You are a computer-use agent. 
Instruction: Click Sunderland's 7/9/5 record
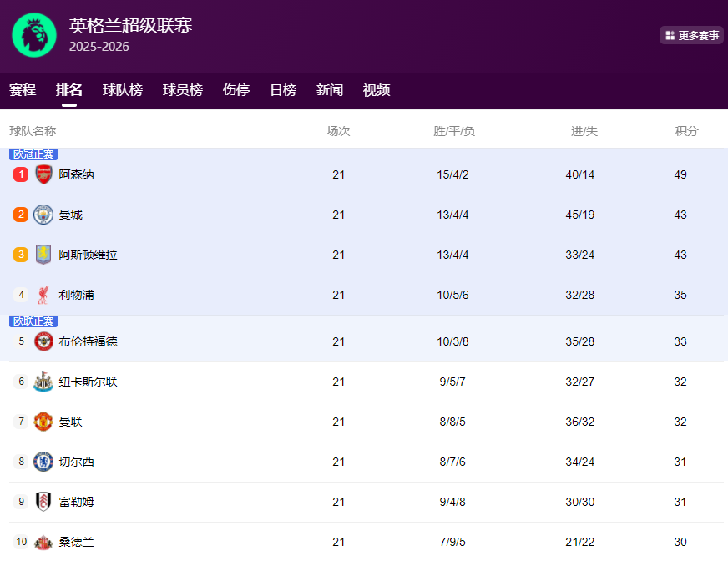(452, 542)
